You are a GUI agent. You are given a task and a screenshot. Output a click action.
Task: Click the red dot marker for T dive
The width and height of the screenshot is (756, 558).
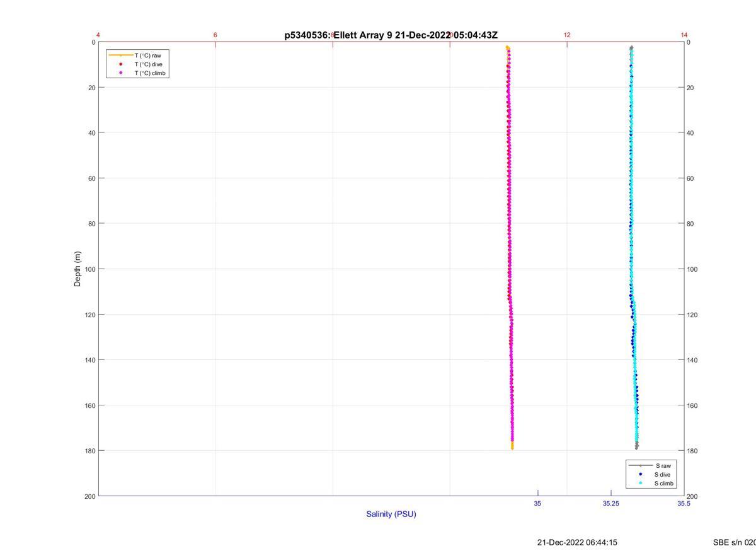click(120, 64)
